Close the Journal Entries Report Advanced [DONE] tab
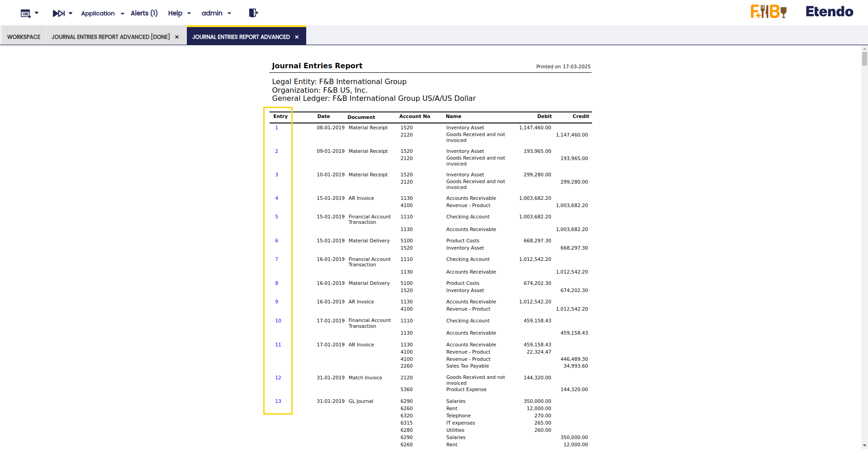 point(177,37)
